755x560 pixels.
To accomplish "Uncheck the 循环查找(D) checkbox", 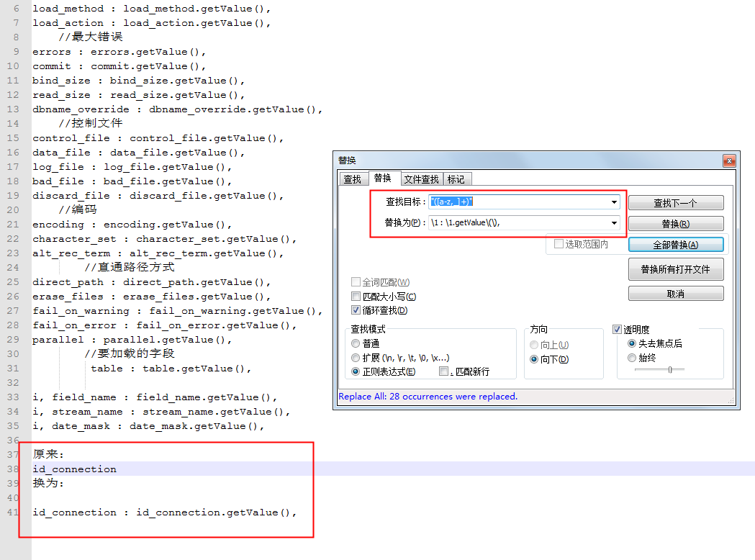I will pyautogui.click(x=356, y=310).
